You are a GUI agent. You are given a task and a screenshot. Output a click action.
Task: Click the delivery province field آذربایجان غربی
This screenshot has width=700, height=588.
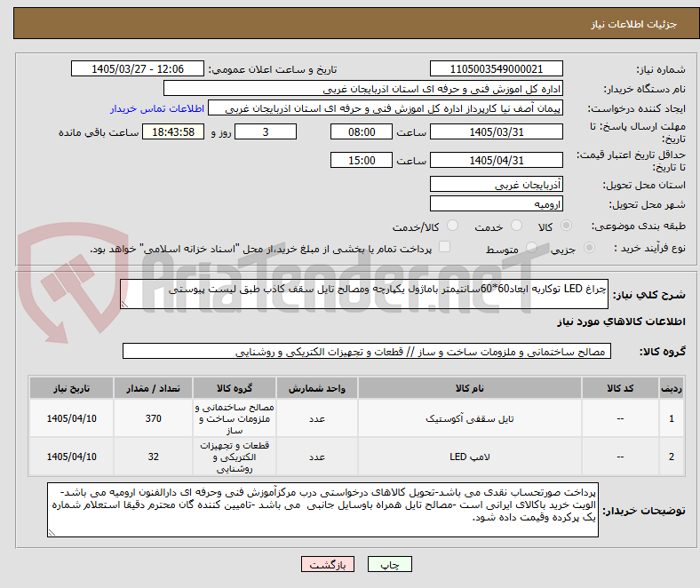(496, 184)
